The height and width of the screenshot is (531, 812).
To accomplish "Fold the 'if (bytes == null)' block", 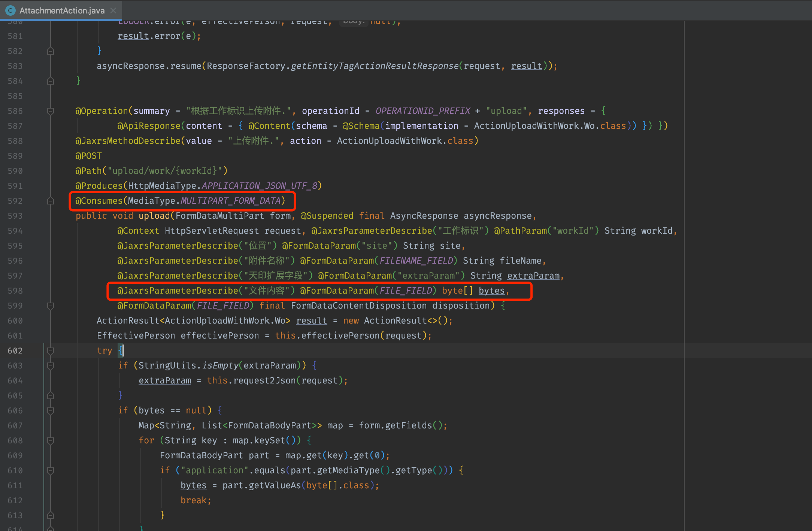I will click(x=51, y=411).
